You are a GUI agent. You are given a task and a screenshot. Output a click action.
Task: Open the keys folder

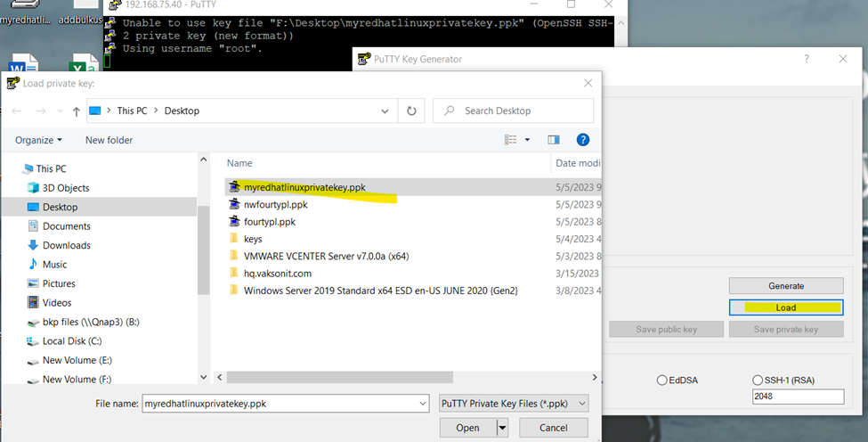tap(252, 239)
